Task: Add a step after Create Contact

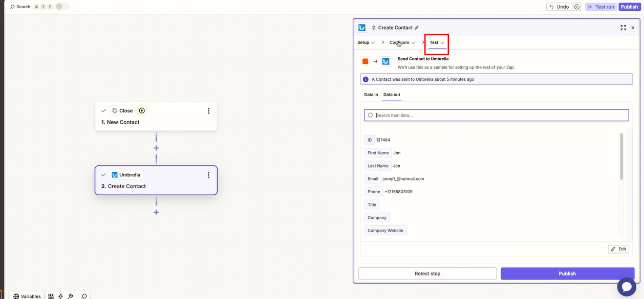Action: tap(156, 212)
